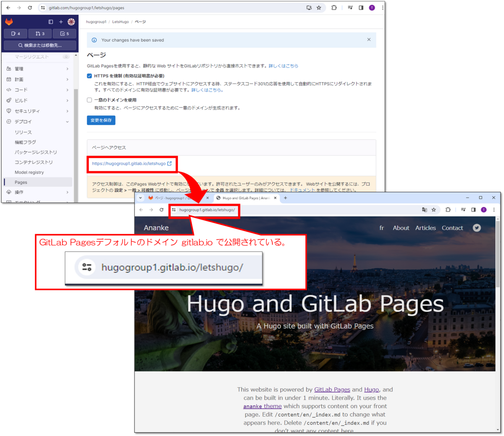Open Chrome three-dot menu in GitLab window
504x436 pixels.
382,8
